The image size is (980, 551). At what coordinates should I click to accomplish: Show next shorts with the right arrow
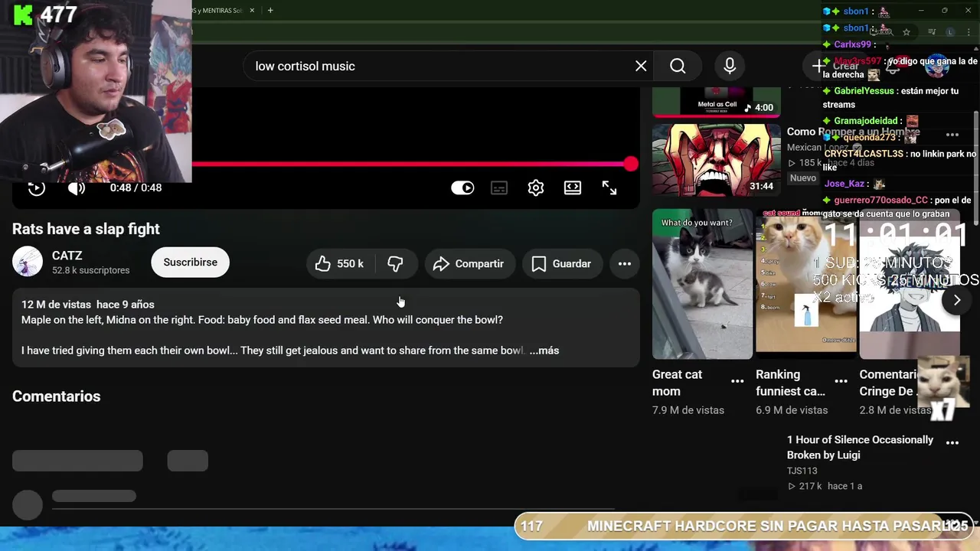tap(956, 300)
